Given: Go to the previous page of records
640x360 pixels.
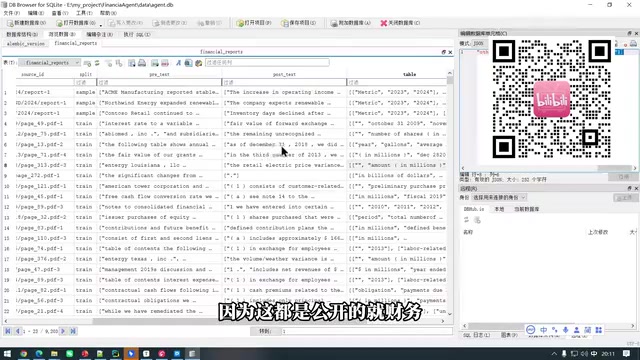Looking at the screenshot, I should [x=18, y=331].
